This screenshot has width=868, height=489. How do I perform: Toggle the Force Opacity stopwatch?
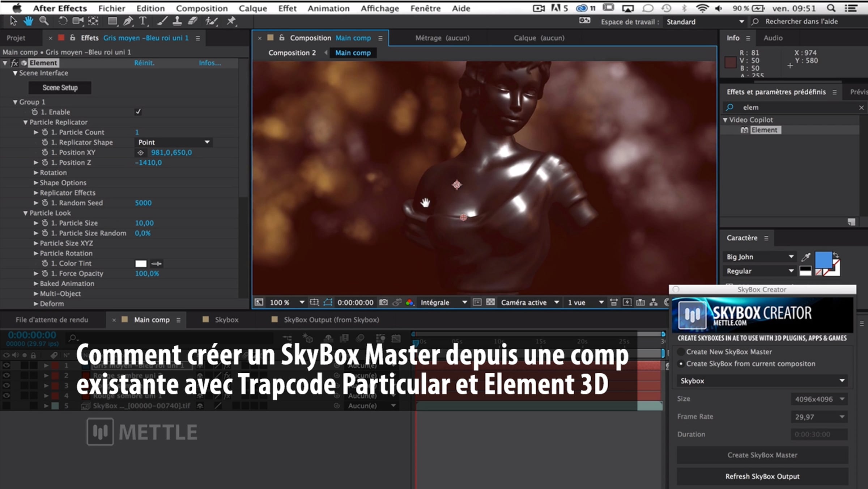click(45, 274)
